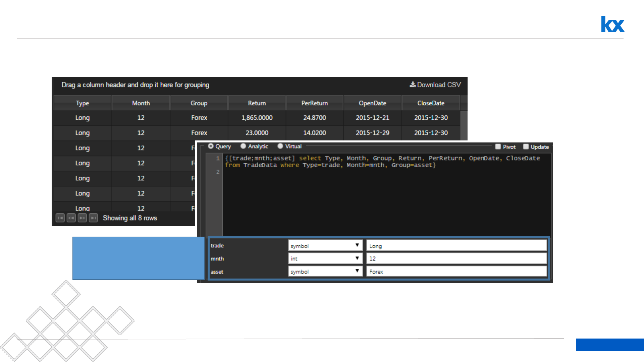Click the Return column header
644x362 pixels.
coord(257,103)
